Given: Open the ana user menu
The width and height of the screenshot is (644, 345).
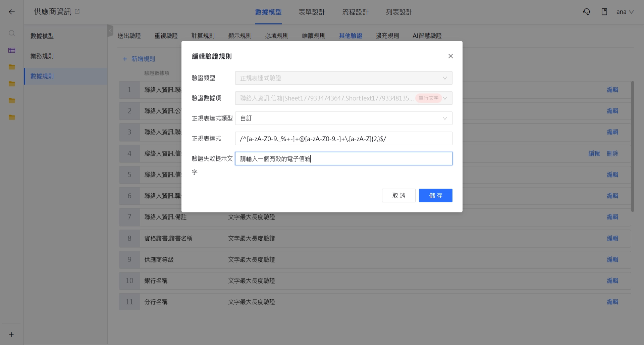Looking at the screenshot, I should (x=625, y=12).
